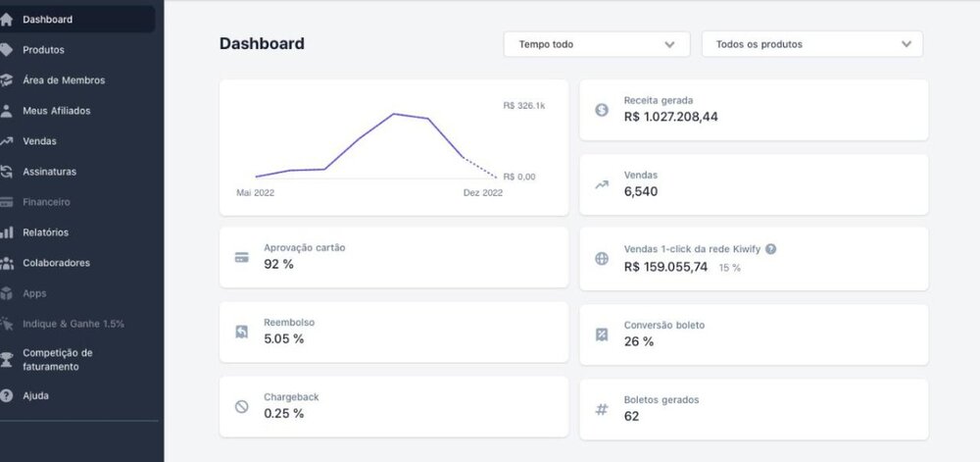980x462 pixels.
Task: Click the Boletos gerados card title
Action: tap(661, 399)
